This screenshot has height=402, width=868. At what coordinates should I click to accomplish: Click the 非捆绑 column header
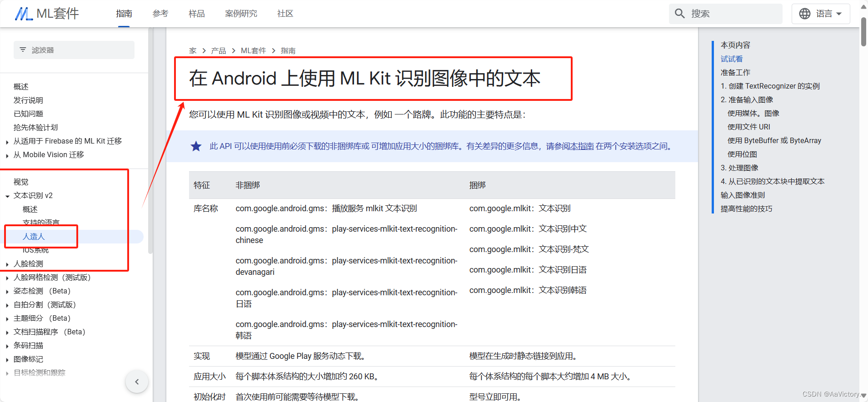248,185
